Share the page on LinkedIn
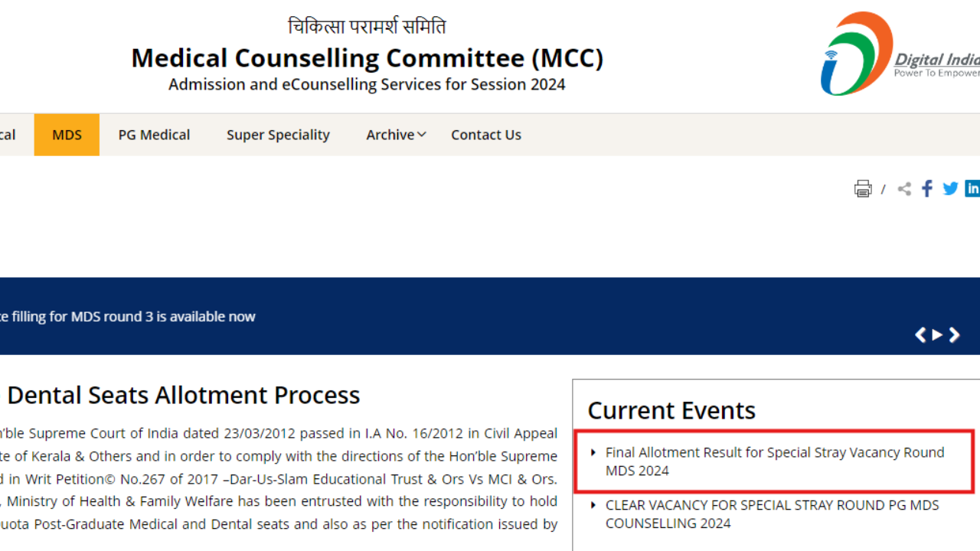Screen dimensions: 980x551 tap(972, 188)
